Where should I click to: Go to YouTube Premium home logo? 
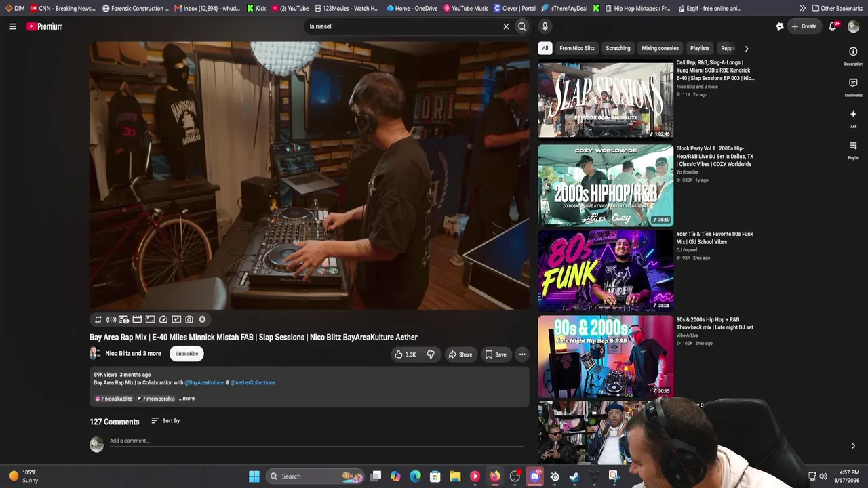[x=45, y=26]
